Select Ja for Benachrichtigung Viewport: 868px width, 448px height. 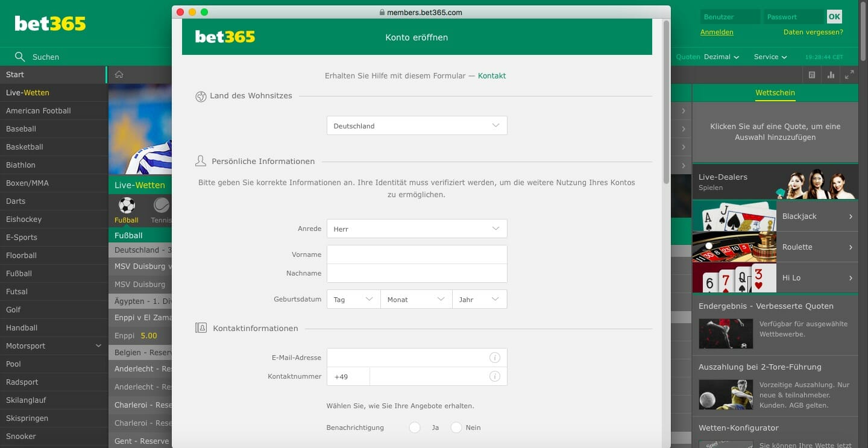point(414,427)
